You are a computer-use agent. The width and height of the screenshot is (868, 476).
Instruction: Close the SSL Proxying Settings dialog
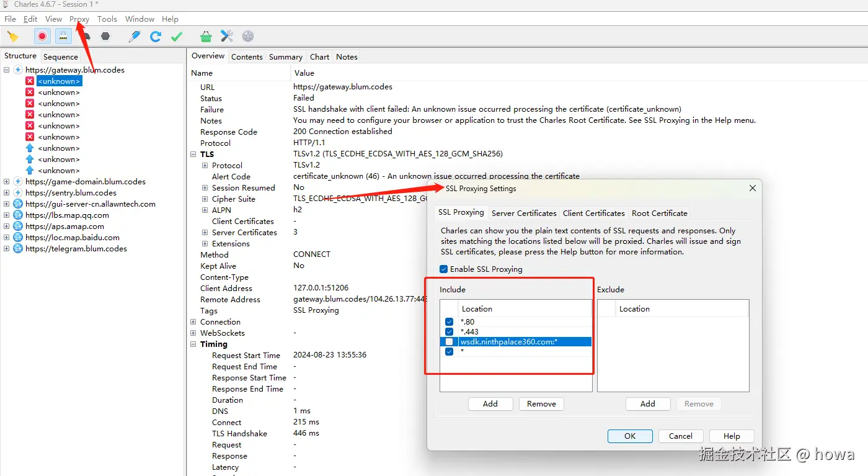[x=753, y=188]
